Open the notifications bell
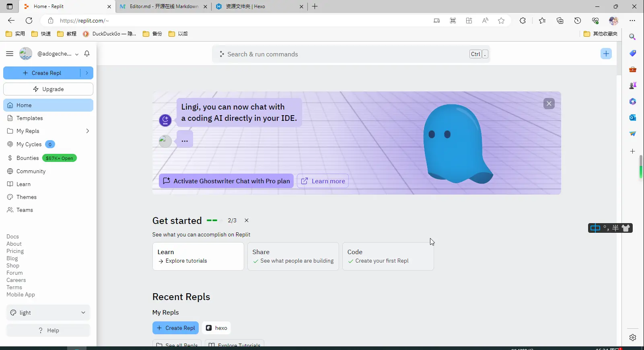 click(x=87, y=54)
